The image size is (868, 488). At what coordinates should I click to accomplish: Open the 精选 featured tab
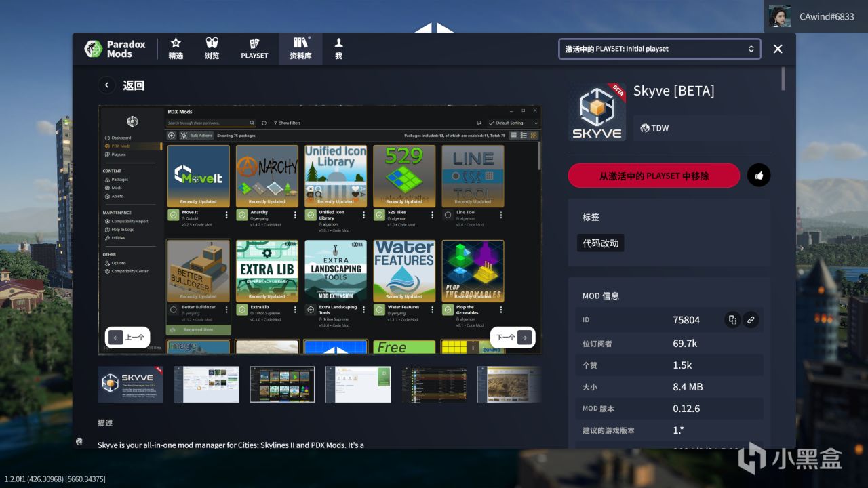click(176, 49)
